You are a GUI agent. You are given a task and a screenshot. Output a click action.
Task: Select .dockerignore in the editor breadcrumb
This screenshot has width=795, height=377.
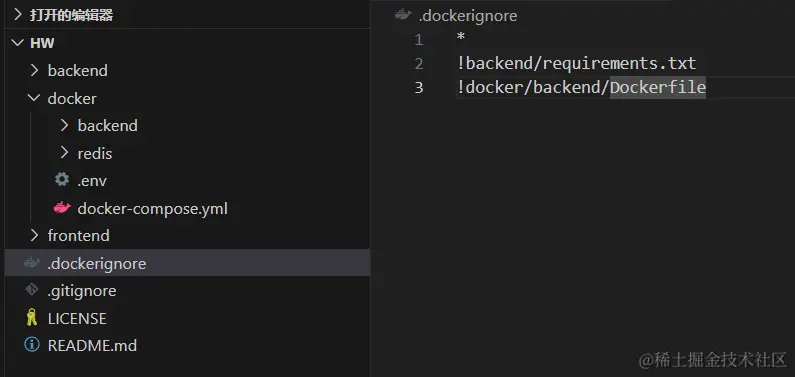(468, 16)
